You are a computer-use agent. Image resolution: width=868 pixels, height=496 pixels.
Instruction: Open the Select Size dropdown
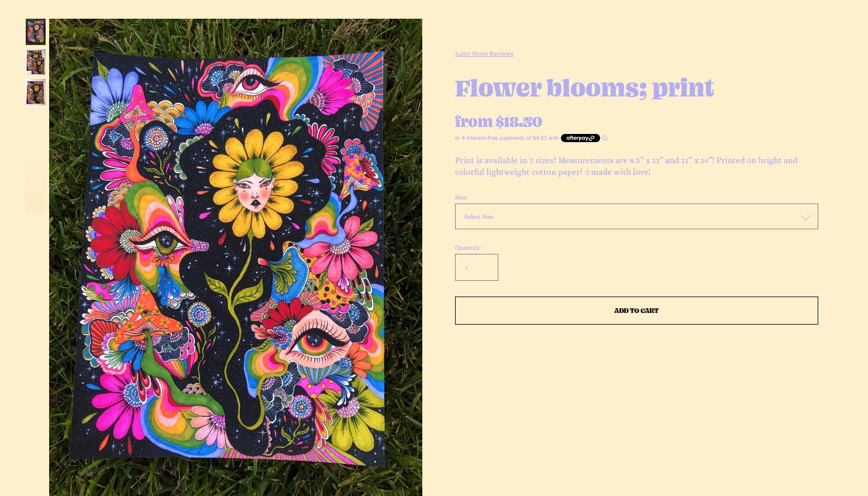coord(636,216)
